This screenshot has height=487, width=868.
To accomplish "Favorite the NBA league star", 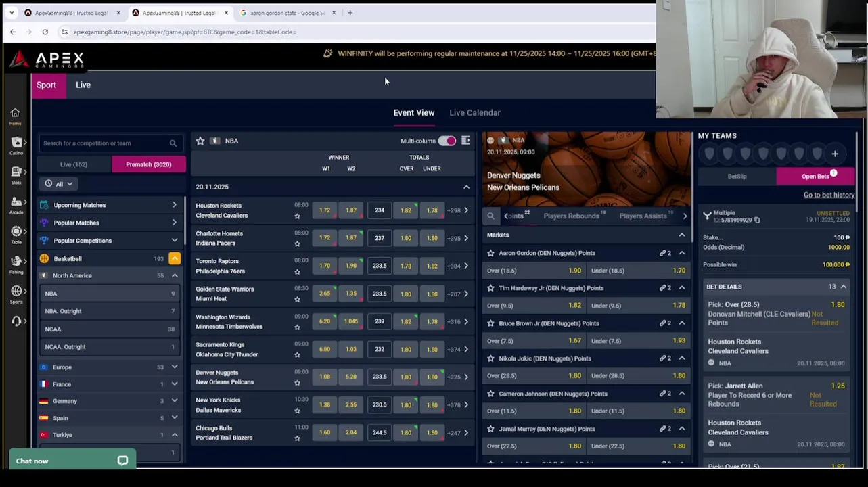I will click(x=200, y=141).
